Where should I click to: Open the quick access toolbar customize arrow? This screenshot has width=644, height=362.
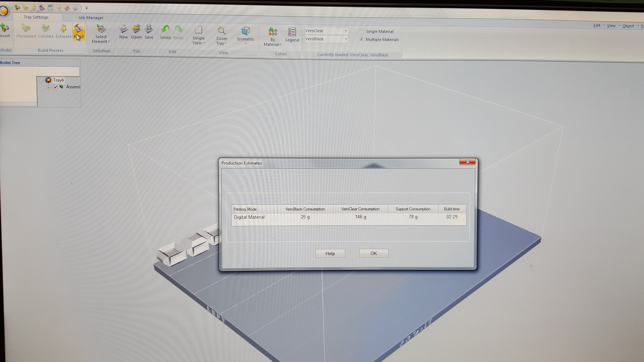(87, 8)
